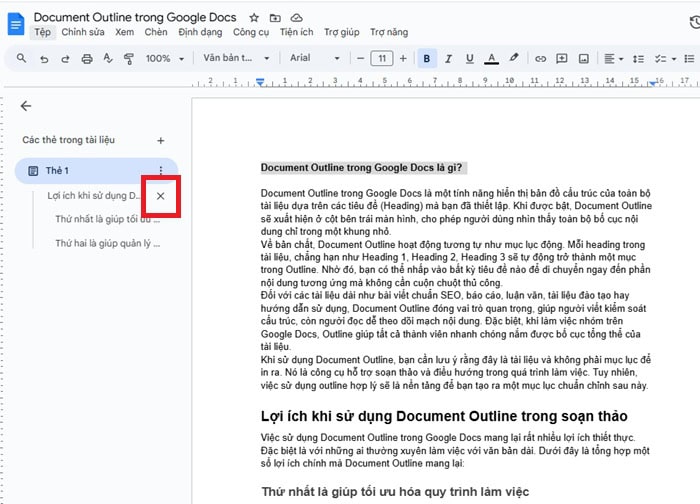Select the paint format tool
The image size is (700, 504).
click(129, 58)
